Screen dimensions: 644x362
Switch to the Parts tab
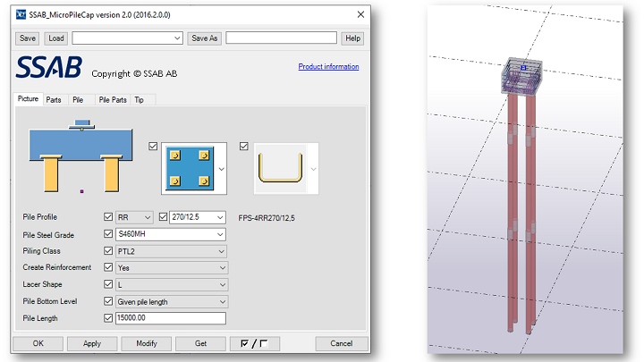(54, 100)
